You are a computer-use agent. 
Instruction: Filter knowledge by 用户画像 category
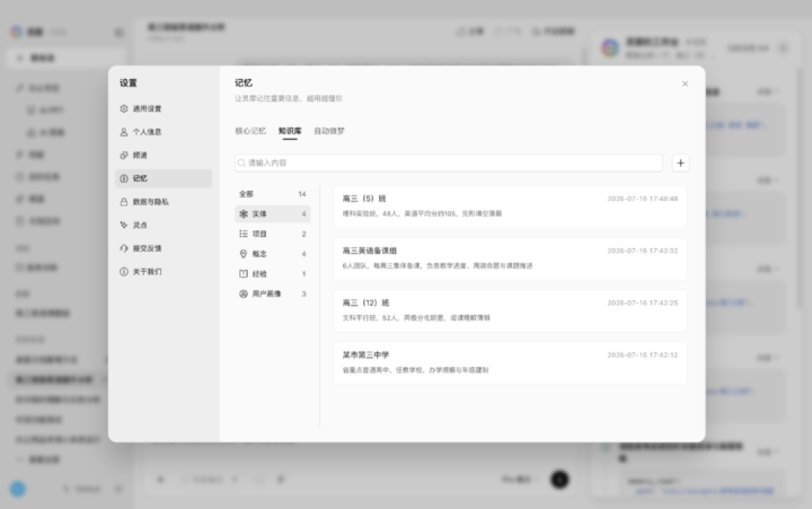pos(272,294)
